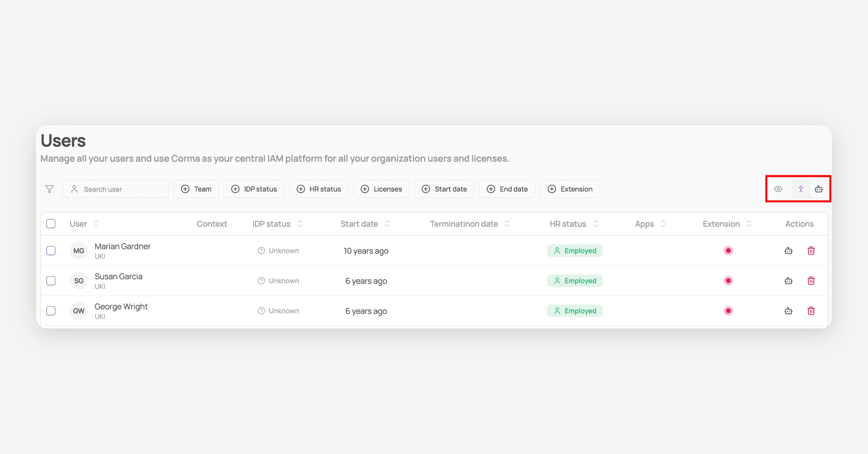Click robot icon for Marian Gardner
The width and height of the screenshot is (868, 454).
pyautogui.click(x=788, y=251)
